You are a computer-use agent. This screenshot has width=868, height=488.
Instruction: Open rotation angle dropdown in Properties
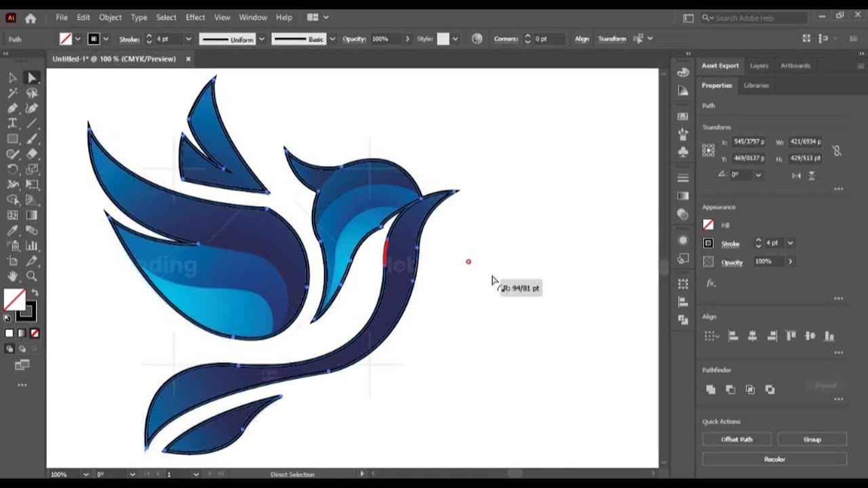click(758, 175)
